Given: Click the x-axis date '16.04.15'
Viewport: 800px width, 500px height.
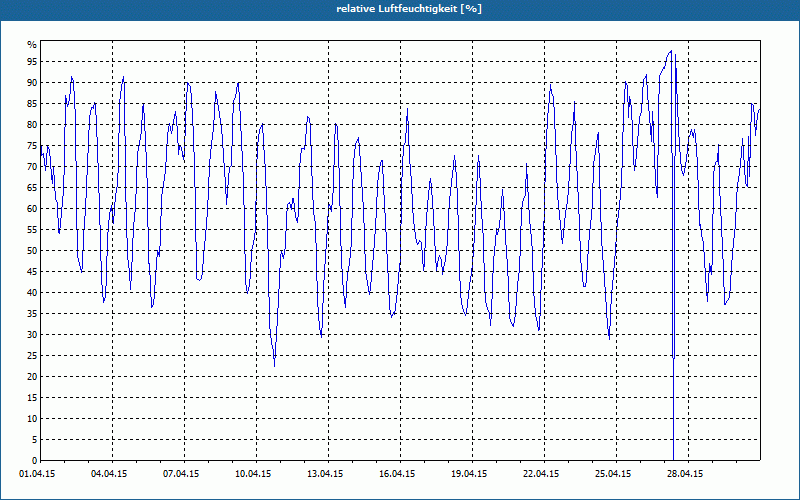Looking at the screenshot, I should click(397, 474).
